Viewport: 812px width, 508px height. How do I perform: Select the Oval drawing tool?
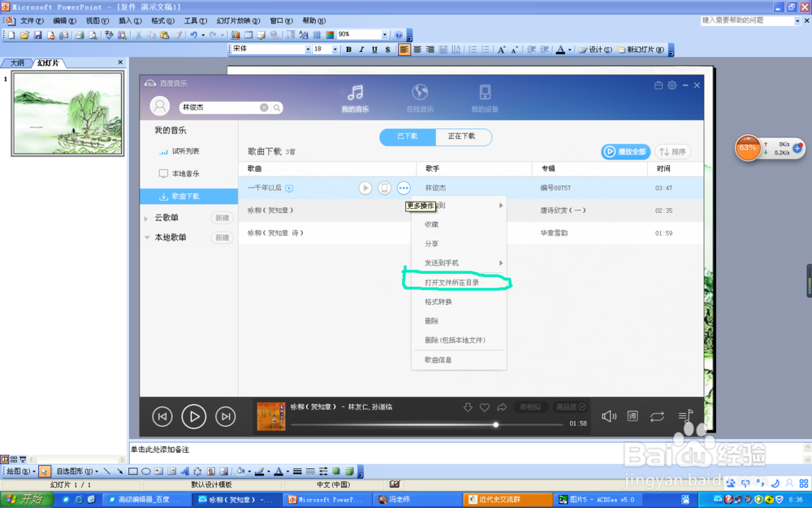pyautogui.click(x=146, y=471)
